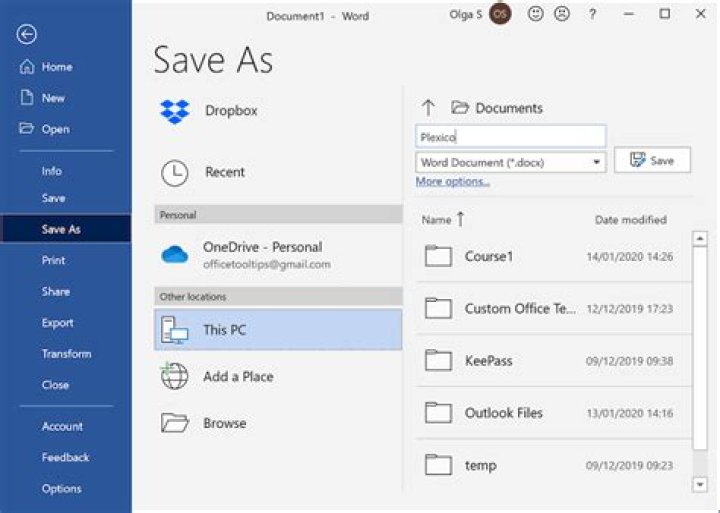Select Info in the backstage menu
Image resolution: width=720 pixels, height=513 pixels.
click(x=51, y=171)
